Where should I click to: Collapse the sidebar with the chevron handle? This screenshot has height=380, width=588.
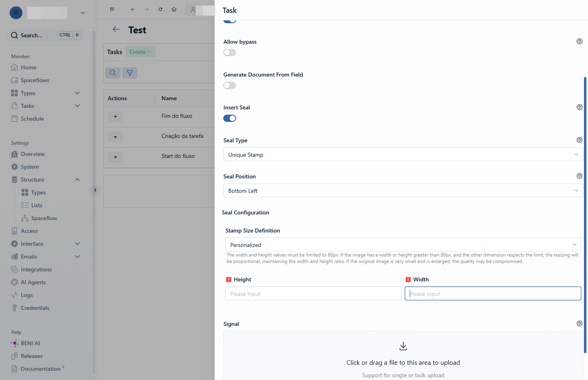[95, 190]
